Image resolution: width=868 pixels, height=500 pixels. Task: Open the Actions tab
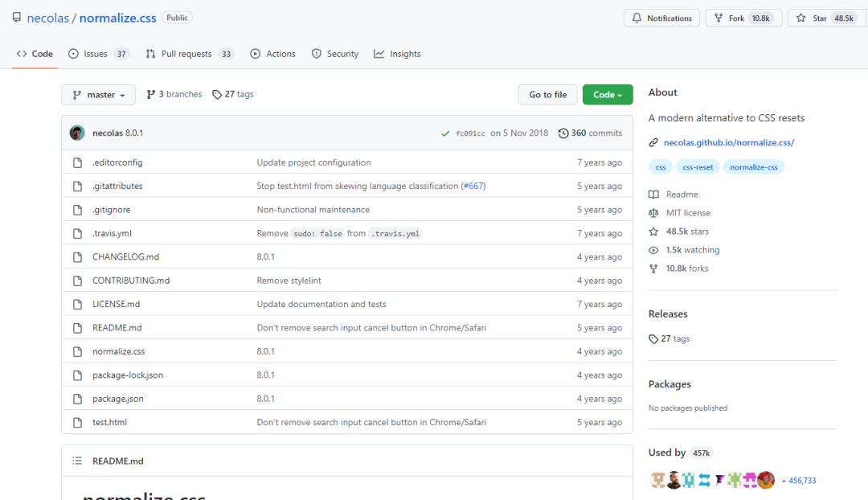[x=273, y=54]
